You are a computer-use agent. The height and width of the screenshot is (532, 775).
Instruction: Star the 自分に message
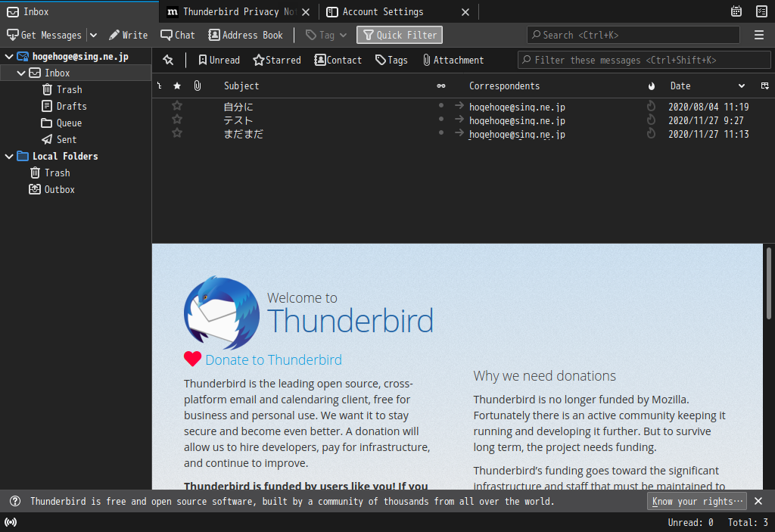coord(177,106)
